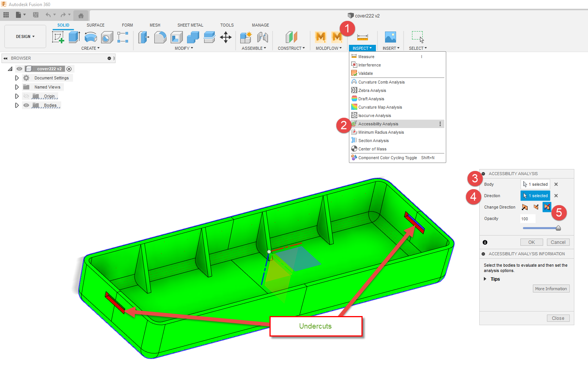This screenshot has height=370, width=588.
Task: Click the Opacity value field
Action: click(x=528, y=219)
